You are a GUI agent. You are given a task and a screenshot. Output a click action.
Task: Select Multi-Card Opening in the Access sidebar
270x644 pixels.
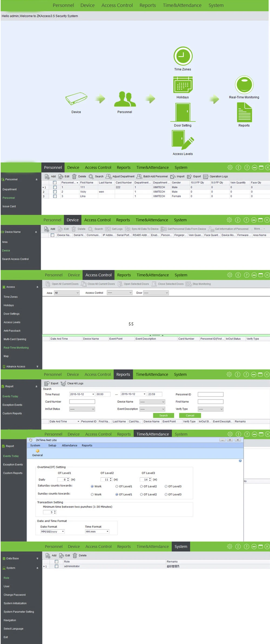15,339
